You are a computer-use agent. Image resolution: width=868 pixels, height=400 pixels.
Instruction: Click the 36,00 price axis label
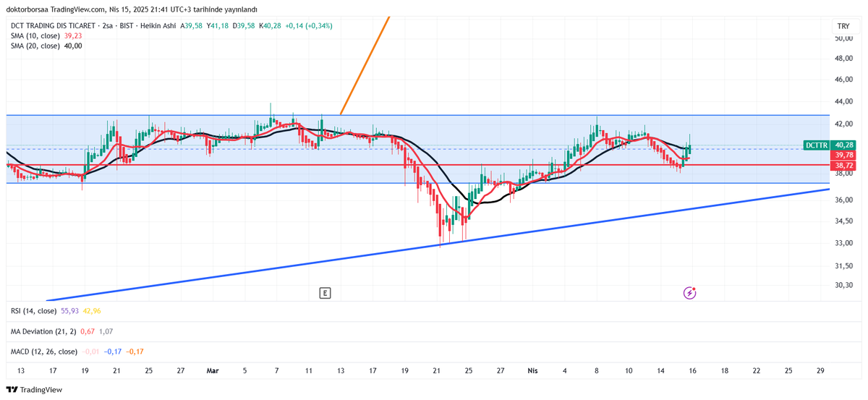(x=844, y=200)
